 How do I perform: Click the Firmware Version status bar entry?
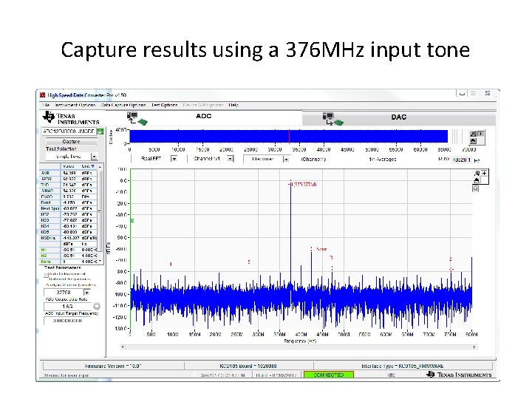tap(113, 366)
